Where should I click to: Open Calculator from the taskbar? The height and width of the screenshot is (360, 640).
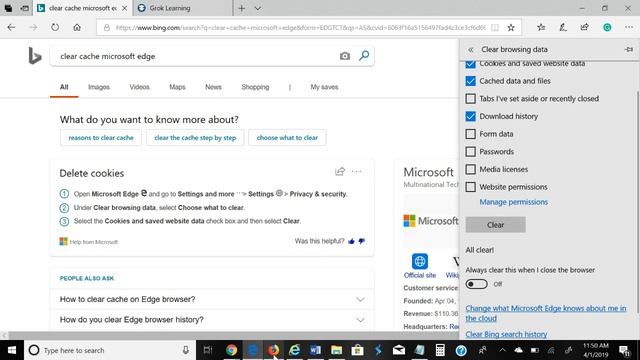point(440,350)
